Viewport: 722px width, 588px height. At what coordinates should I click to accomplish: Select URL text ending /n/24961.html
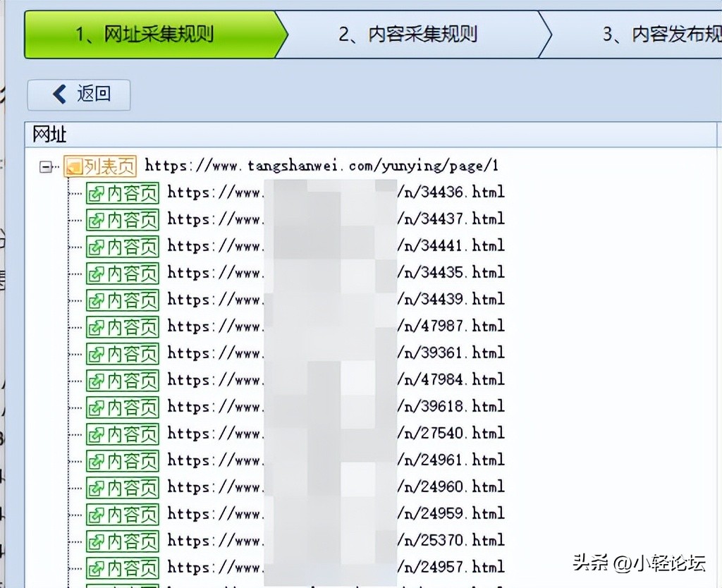[x=336, y=460]
